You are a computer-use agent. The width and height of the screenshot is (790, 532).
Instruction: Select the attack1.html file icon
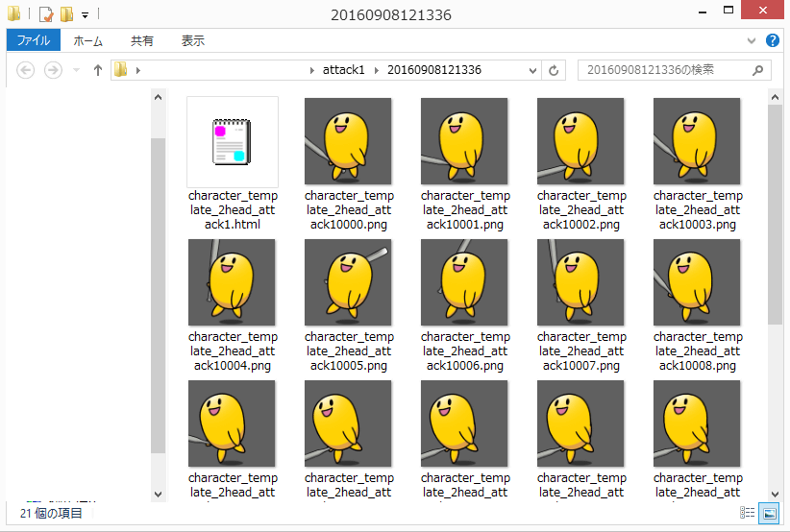click(x=233, y=142)
